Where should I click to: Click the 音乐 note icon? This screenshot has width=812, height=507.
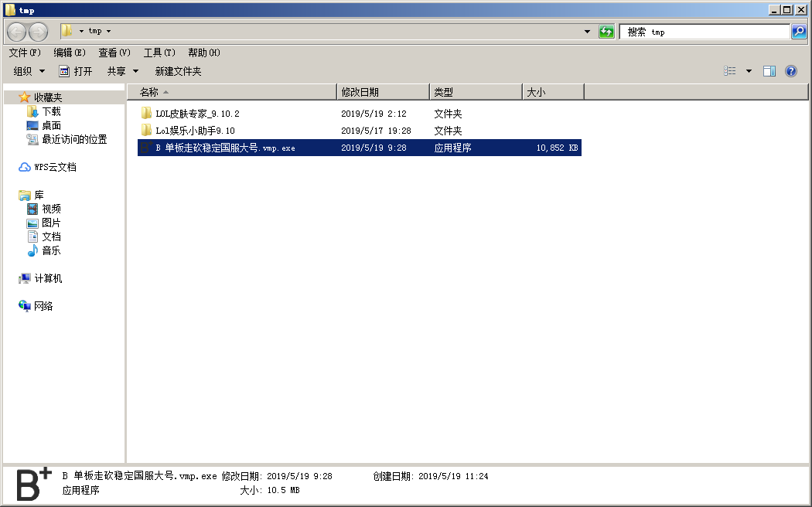tap(32, 250)
